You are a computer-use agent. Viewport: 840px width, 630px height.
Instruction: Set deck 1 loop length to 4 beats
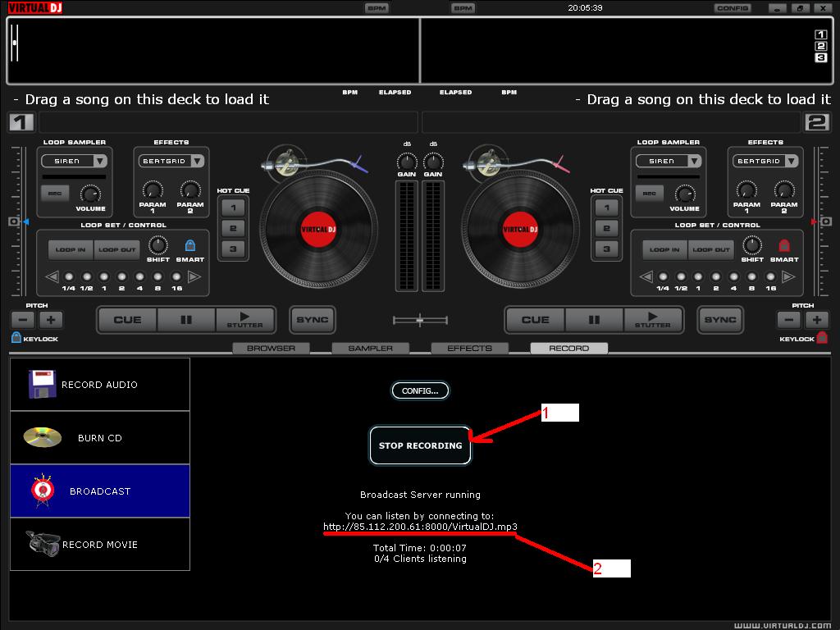pyautogui.click(x=139, y=277)
